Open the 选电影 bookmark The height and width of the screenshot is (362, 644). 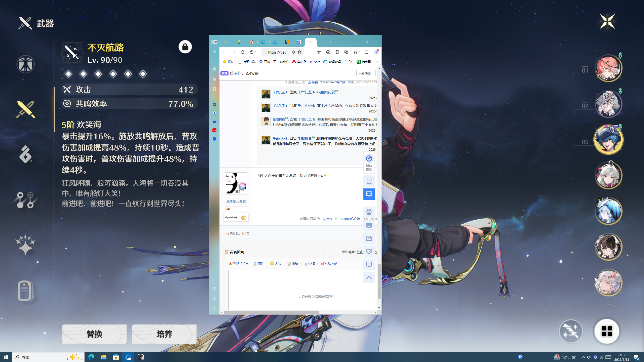point(364,62)
